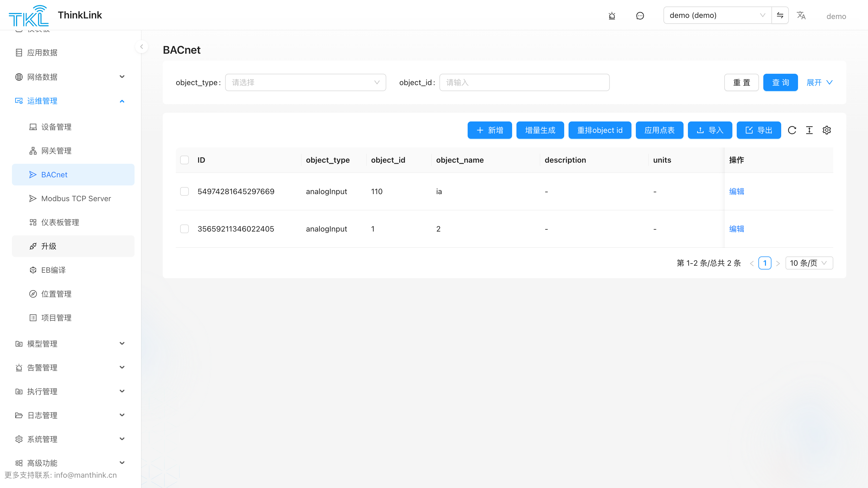Open 项目管理 menu item
Viewport: 868px width, 488px height.
tap(73, 317)
